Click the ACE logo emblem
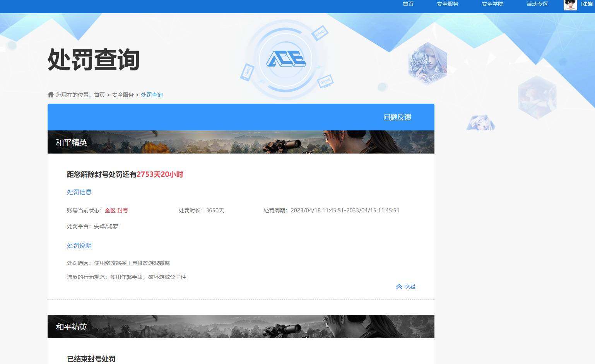 (286, 59)
